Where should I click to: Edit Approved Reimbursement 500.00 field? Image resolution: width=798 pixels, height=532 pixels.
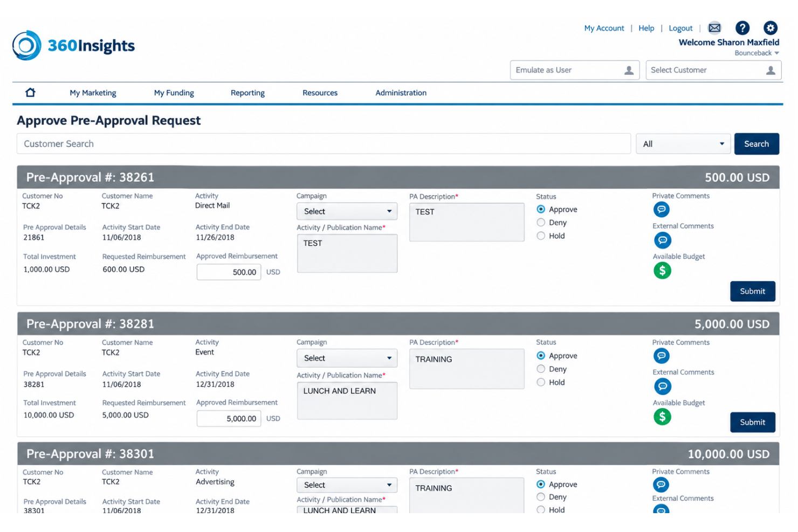229,272
